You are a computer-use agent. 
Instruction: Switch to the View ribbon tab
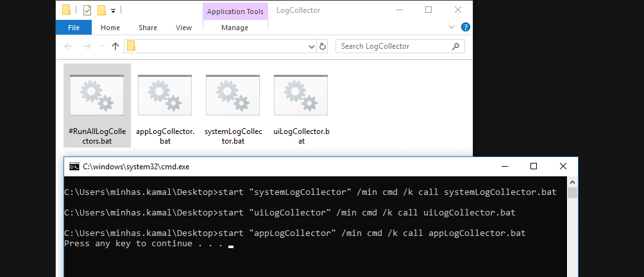[183, 28]
